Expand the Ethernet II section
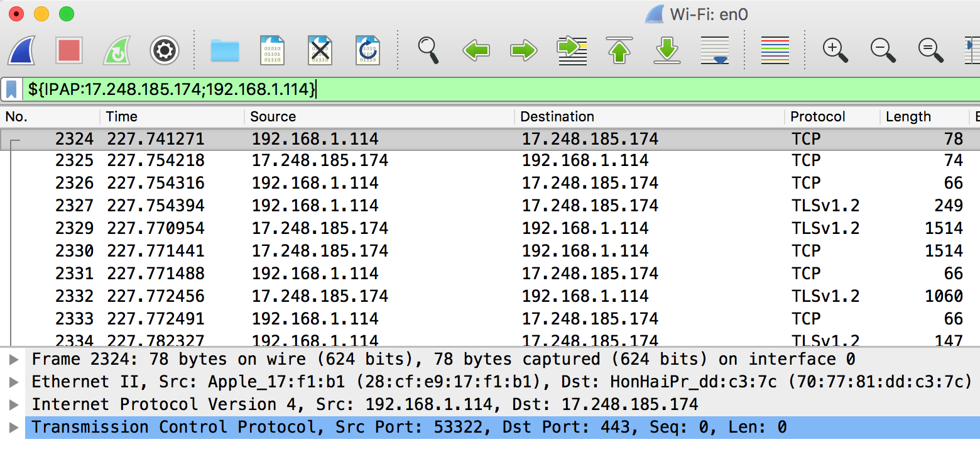Screen dimensions: 980x449 click(x=14, y=382)
